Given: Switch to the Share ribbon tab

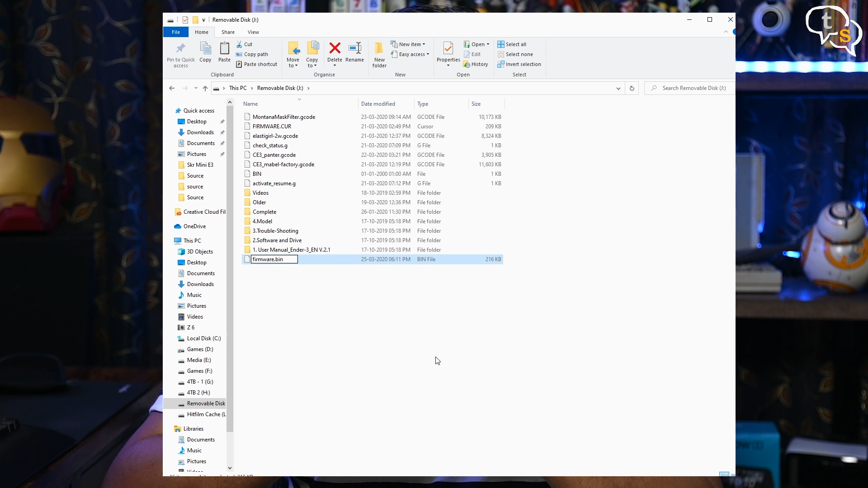Looking at the screenshot, I should coord(228,32).
